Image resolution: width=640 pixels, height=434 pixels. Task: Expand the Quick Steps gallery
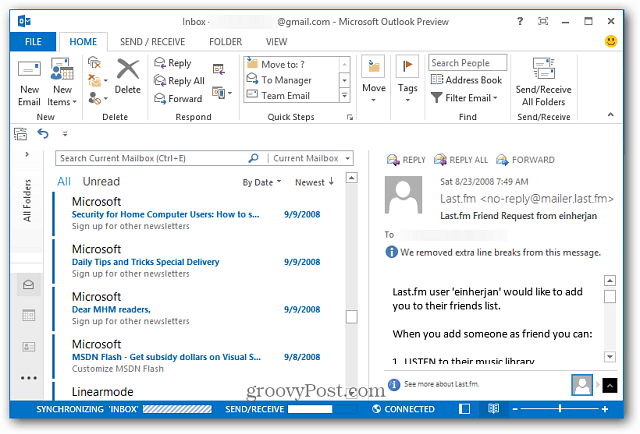tap(345, 96)
